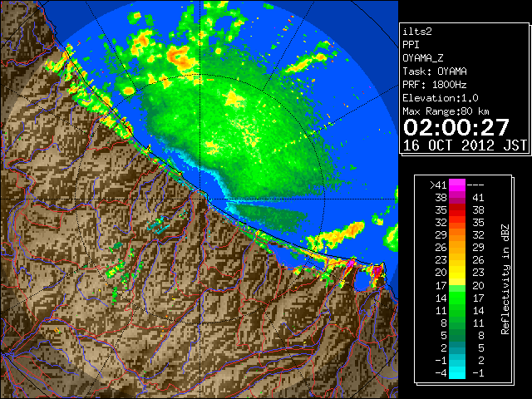
Task: Click the '>41' legend label
Action: tap(438, 185)
